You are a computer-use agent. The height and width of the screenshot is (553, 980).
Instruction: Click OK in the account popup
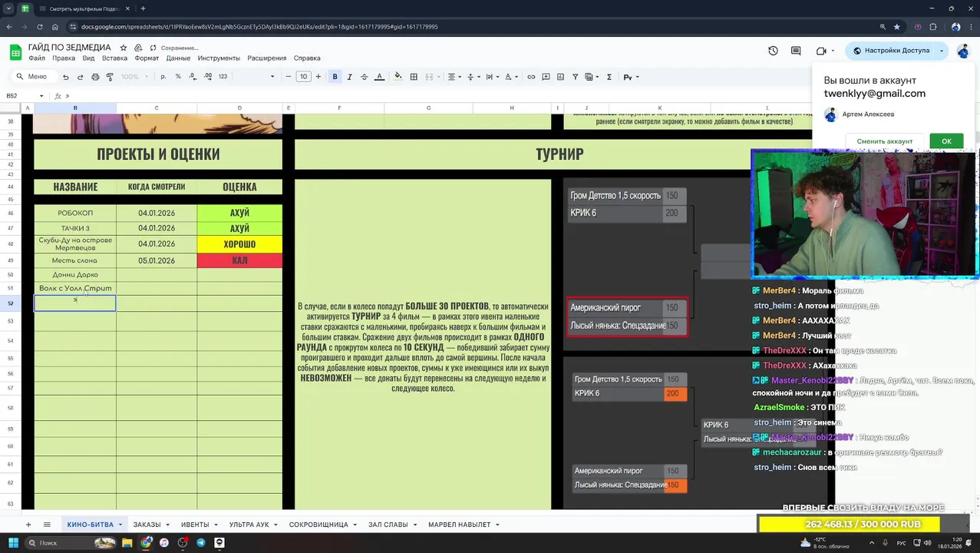tap(946, 141)
